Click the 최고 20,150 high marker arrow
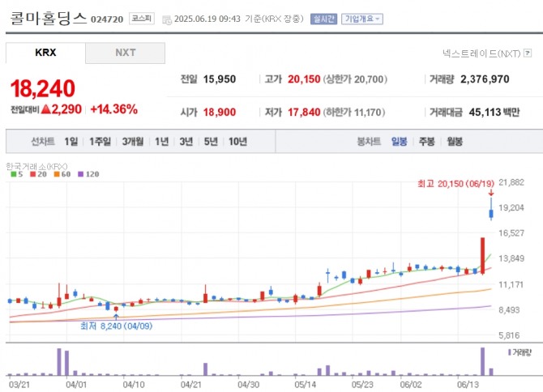Screen dimensions: 543x392 490,193
